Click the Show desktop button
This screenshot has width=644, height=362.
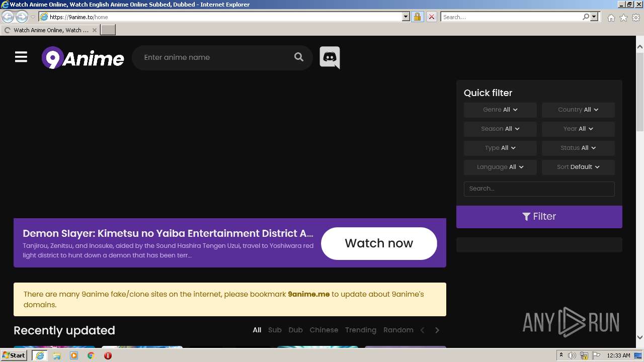click(638, 355)
